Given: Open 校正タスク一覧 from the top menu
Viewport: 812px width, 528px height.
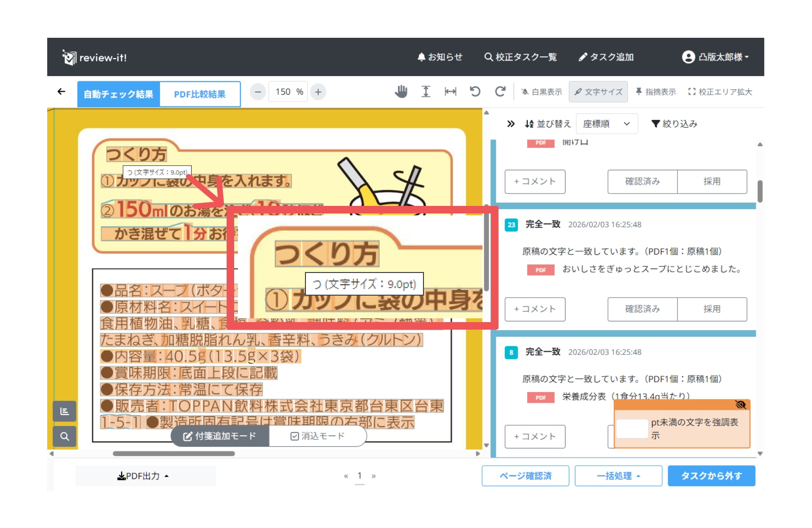Looking at the screenshot, I should [x=521, y=57].
